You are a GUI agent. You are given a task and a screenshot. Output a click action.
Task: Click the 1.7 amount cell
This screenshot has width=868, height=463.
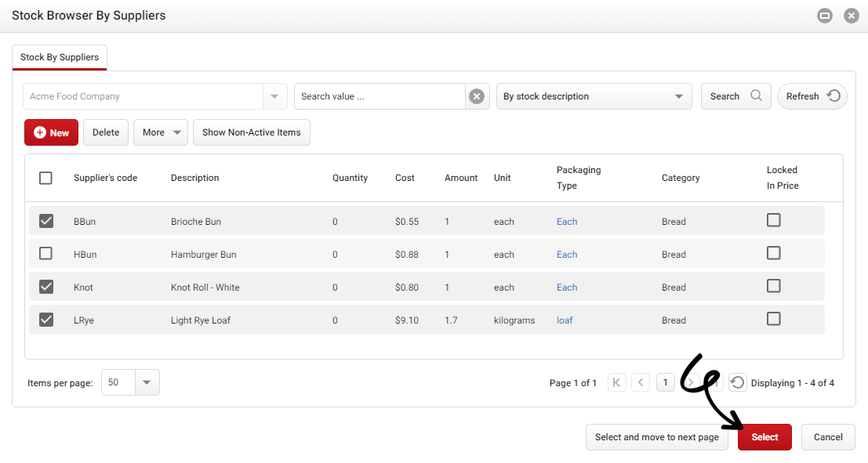pos(451,320)
